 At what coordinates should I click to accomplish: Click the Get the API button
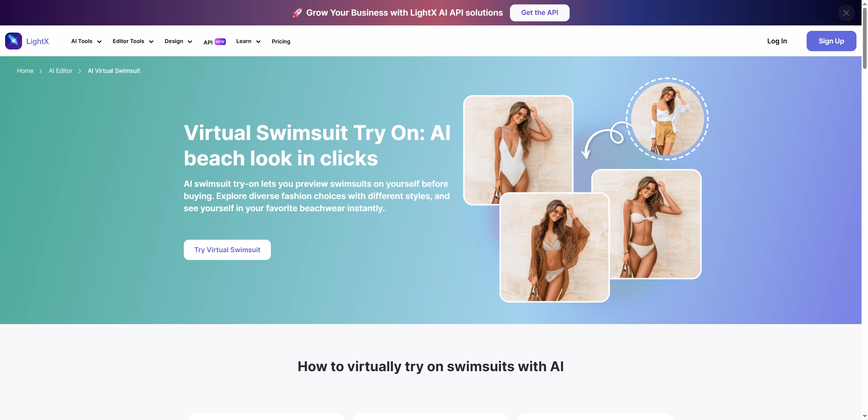click(x=539, y=13)
